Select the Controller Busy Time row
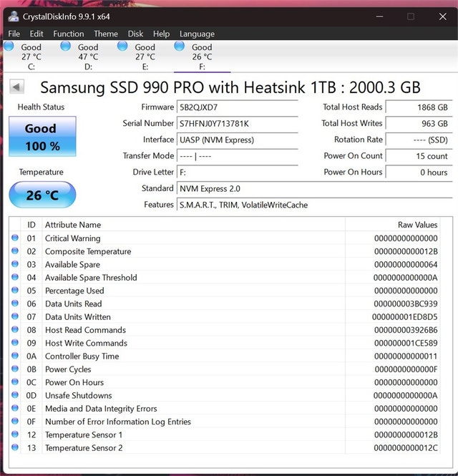 click(225, 356)
